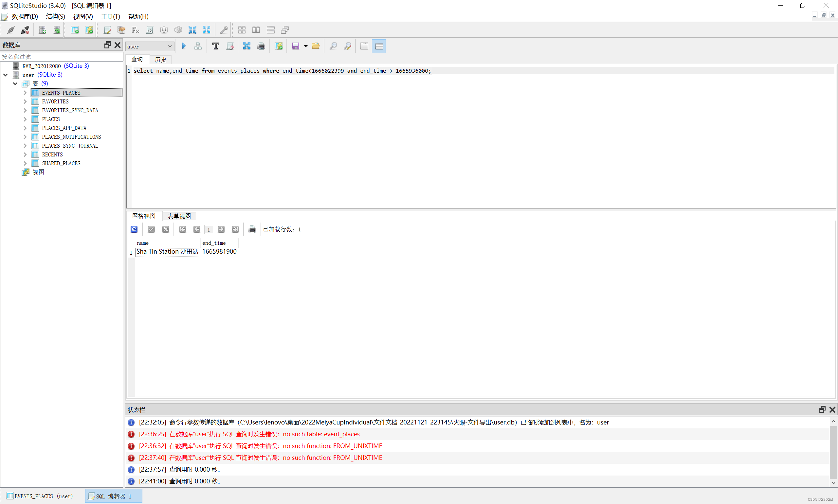Click the Create table icon in toolbar
The width and height of the screenshot is (838, 504).
74,30
